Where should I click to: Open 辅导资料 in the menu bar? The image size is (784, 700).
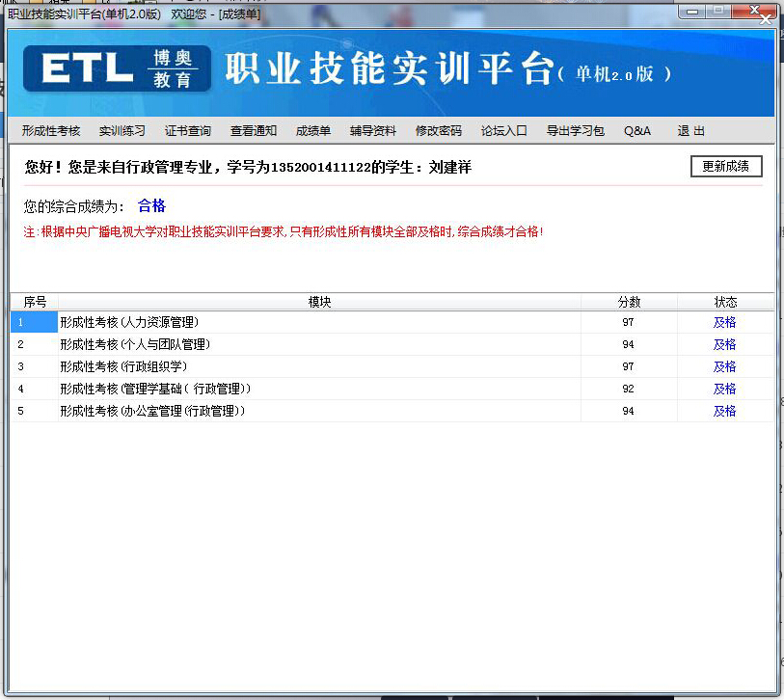373,131
